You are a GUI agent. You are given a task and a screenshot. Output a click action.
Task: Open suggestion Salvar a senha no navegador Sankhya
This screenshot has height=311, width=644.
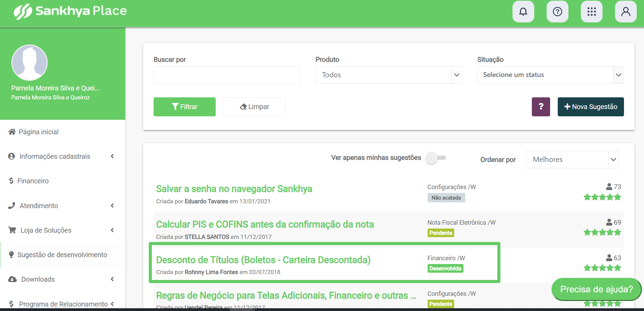pyautogui.click(x=234, y=189)
